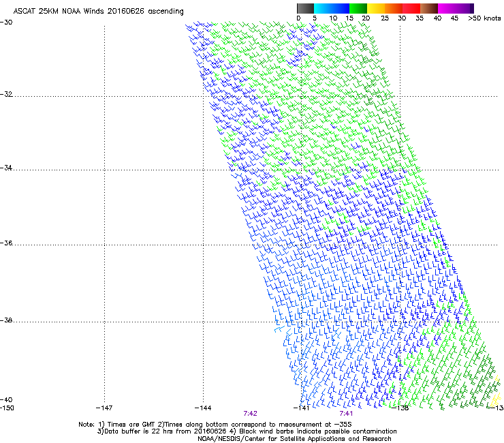Click the -36 latitude axis label
The height and width of the screenshot is (443, 504).
coord(6,243)
